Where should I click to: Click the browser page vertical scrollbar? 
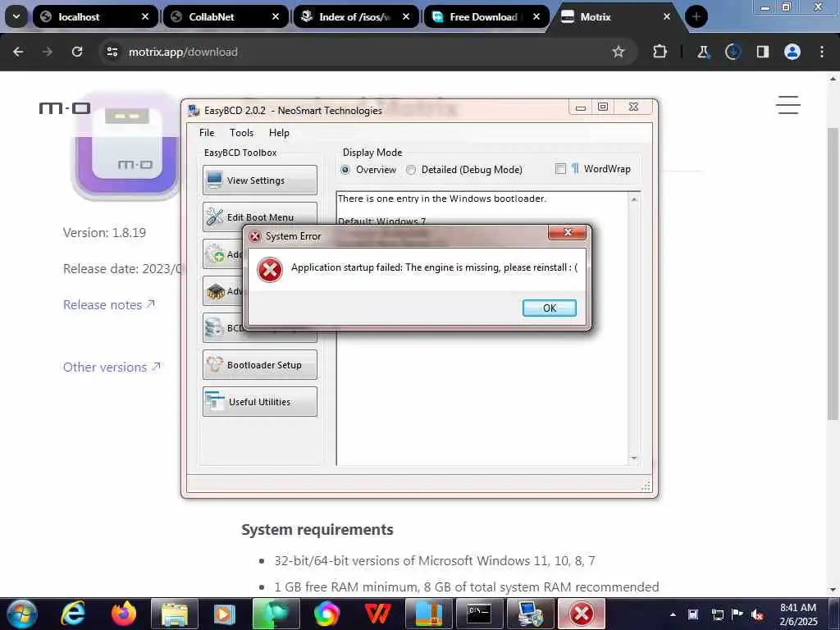tap(833, 273)
